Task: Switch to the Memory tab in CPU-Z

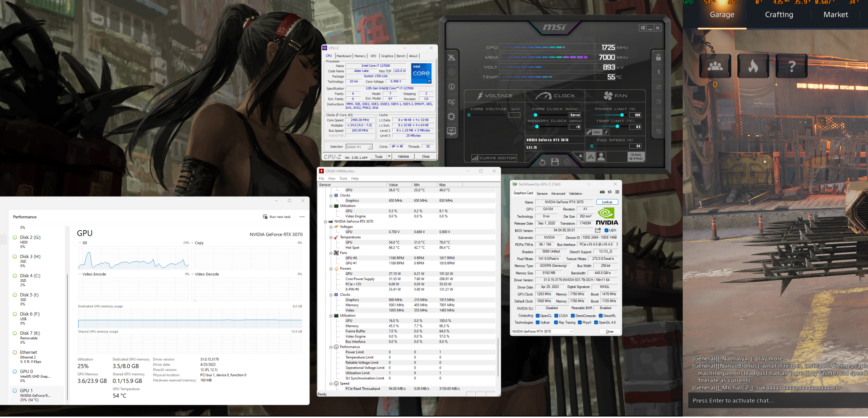Action: click(x=360, y=56)
